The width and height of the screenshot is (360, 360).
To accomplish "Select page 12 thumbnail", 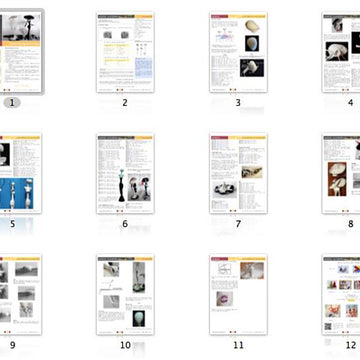I will (x=341, y=295).
